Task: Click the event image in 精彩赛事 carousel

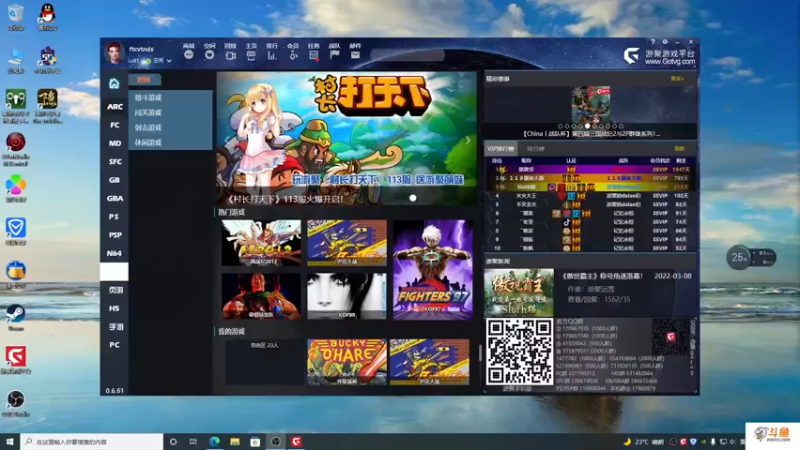Action: 590,104
